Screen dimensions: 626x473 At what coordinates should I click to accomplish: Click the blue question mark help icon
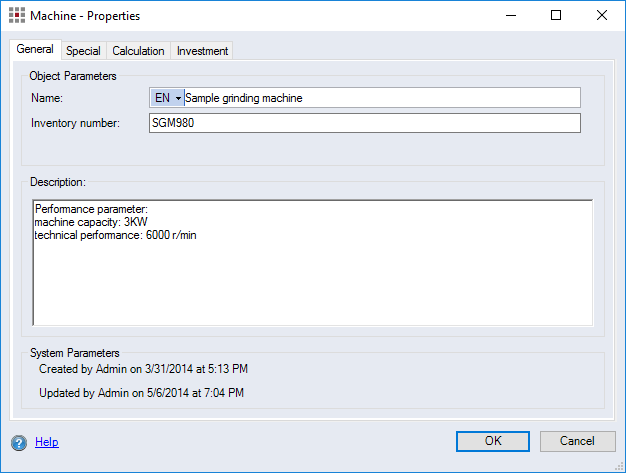(x=19, y=442)
